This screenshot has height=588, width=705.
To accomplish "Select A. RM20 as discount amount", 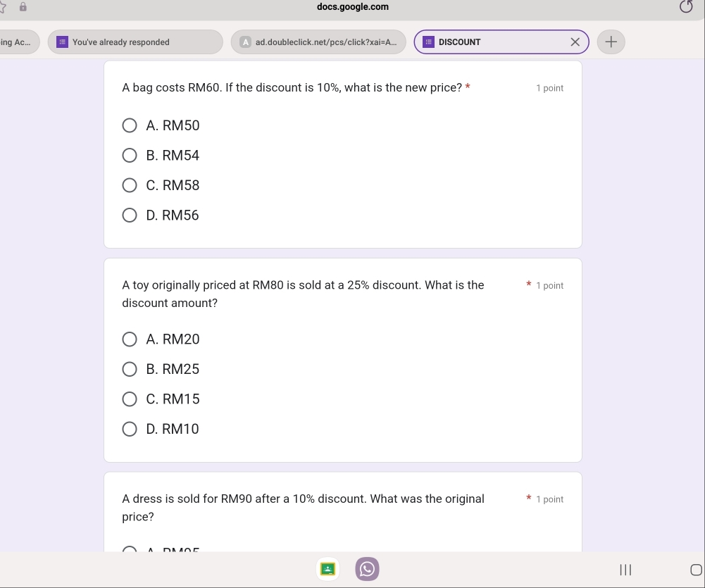I will pyautogui.click(x=130, y=339).
